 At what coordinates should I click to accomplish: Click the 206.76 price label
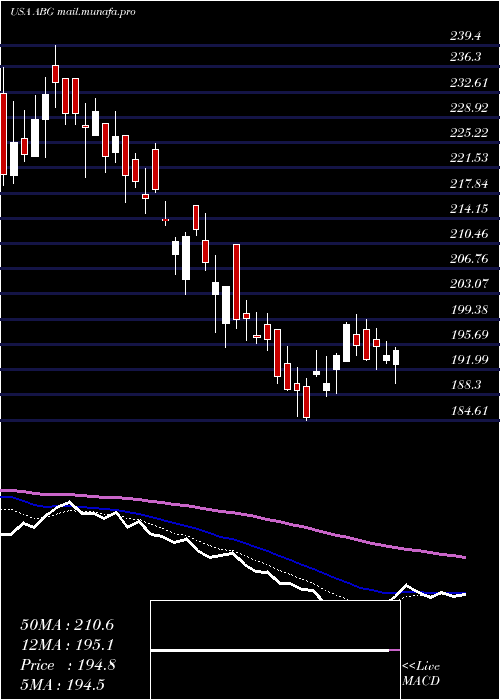pyautogui.click(x=468, y=259)
